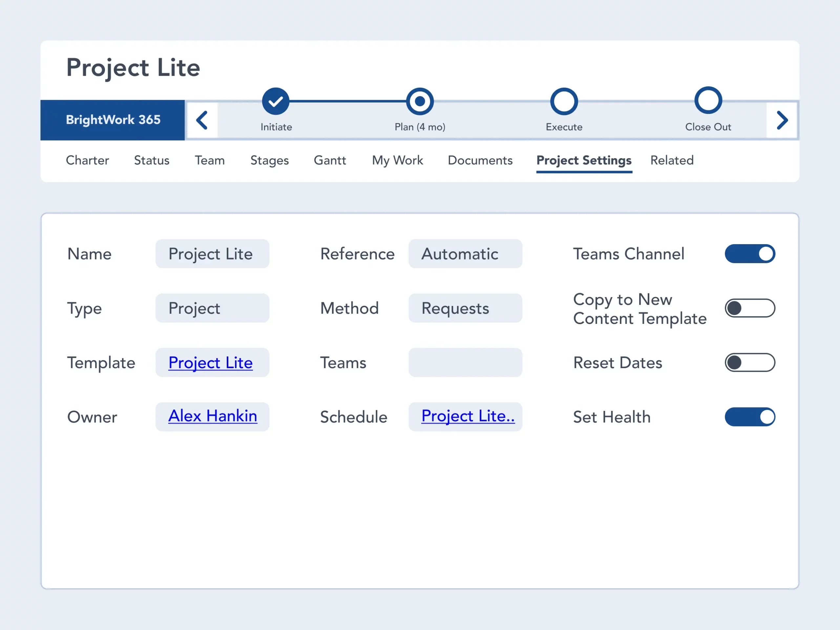This screenshot has height=630, width=840.
Task: Open the Charter tab
Action: 87,160
